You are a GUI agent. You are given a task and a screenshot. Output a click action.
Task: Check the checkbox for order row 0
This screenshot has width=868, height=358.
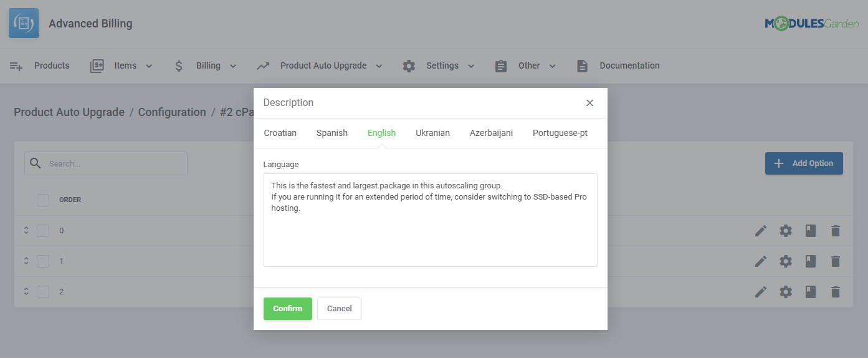(x=43, y=231)
